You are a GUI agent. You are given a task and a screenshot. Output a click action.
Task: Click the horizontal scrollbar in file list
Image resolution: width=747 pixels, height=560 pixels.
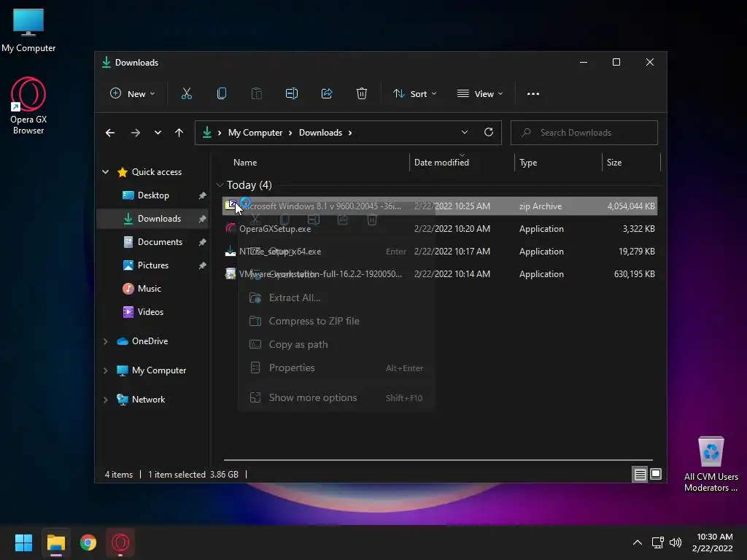[x=438, y=460]
